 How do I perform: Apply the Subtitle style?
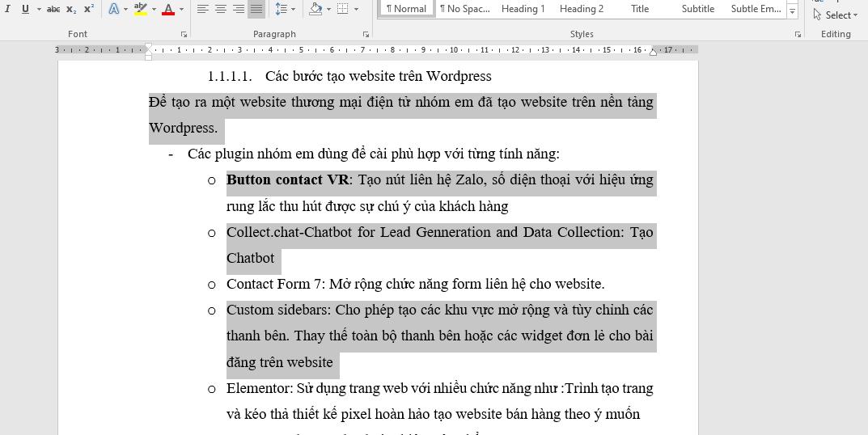point(698,9)
